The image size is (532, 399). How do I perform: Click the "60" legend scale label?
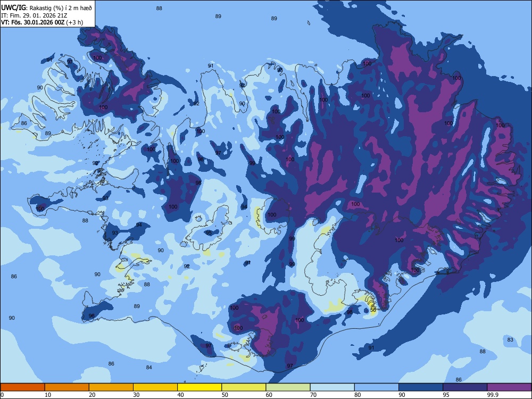click(269, 395)
